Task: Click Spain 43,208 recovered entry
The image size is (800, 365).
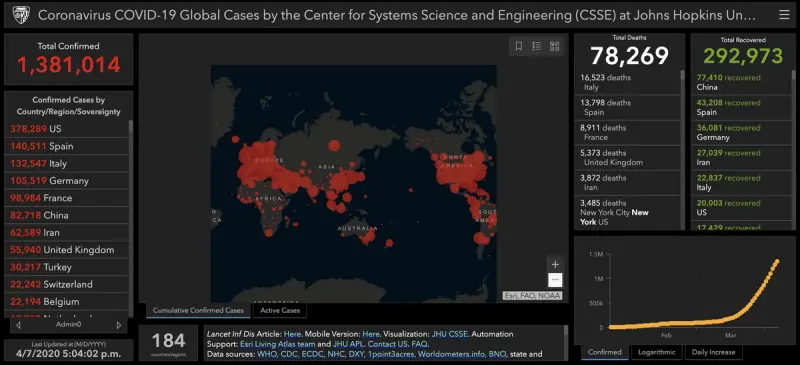Action: point(741,107)
